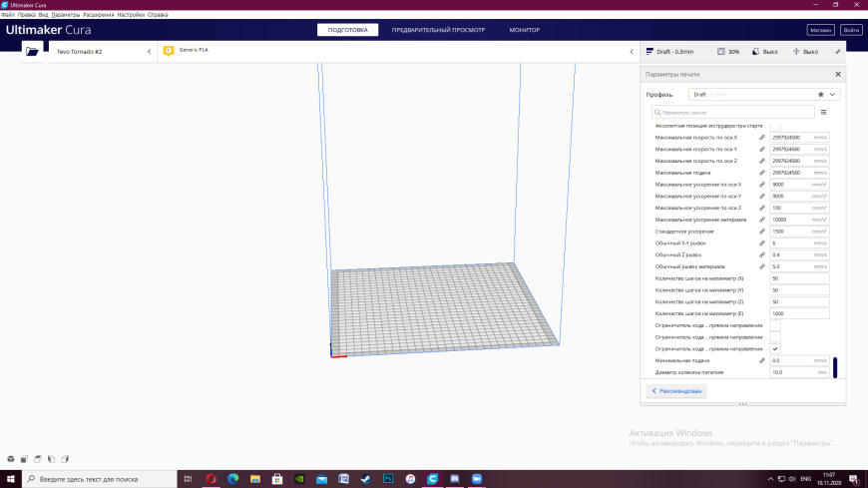Click link icon for Максимальное ускорение материала
The width and height of the screenshot is (868, 488).
coord(762,220)
